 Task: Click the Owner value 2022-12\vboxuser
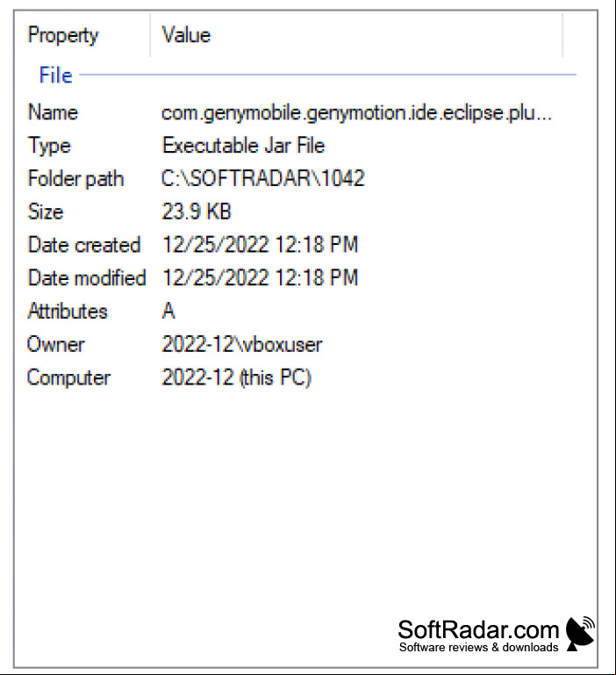[x=242, y=344]
